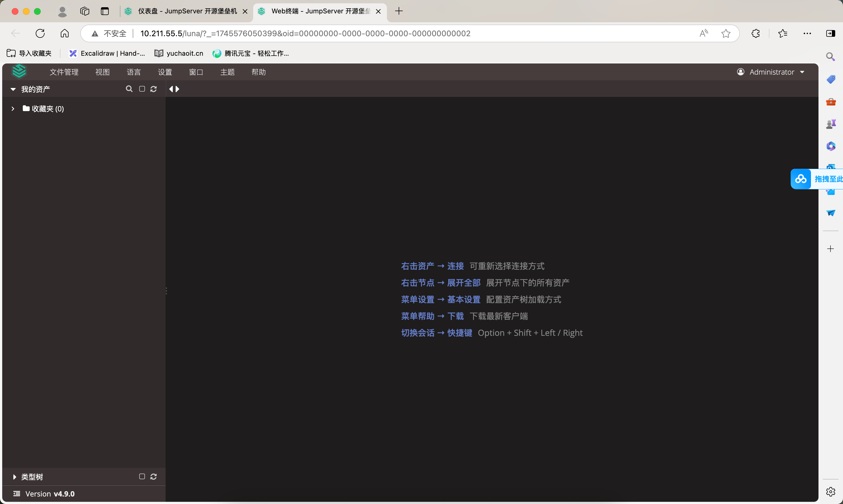Click the JumpServer logo icon
Image resolution: width=843 pixels, height=504 pixels.
[19, 71]
